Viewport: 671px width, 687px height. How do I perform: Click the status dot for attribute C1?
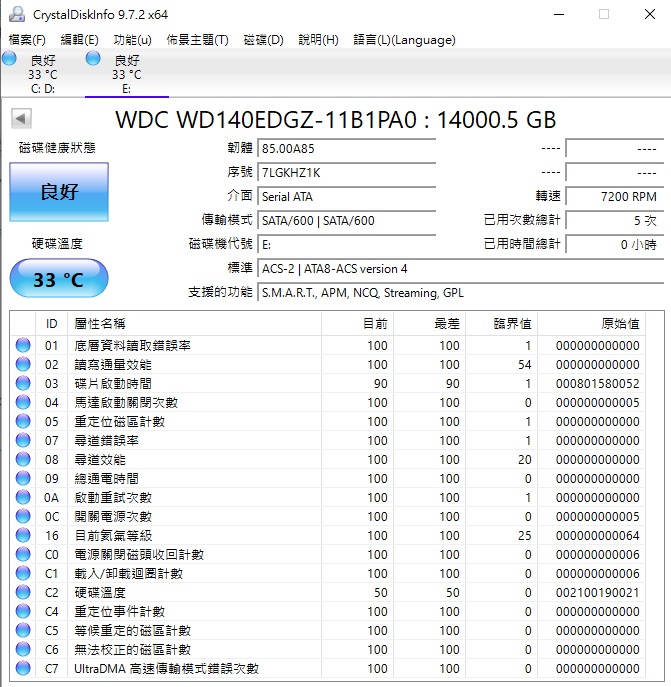pos(23,573)
